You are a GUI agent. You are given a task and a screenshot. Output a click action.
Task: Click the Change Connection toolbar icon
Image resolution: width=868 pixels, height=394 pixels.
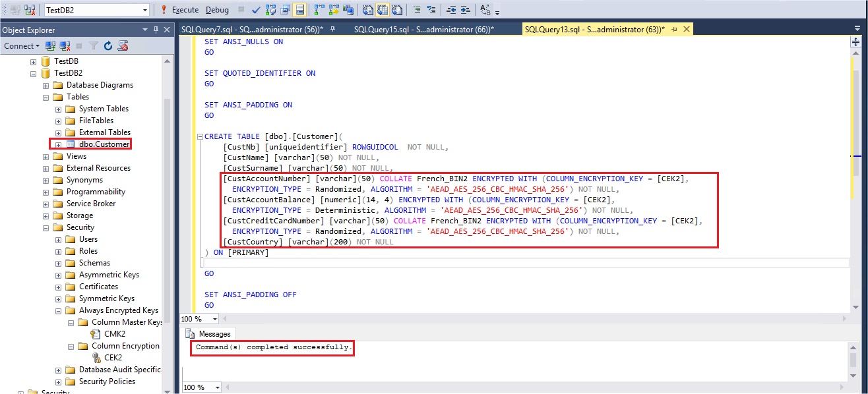tap(29, 10)
